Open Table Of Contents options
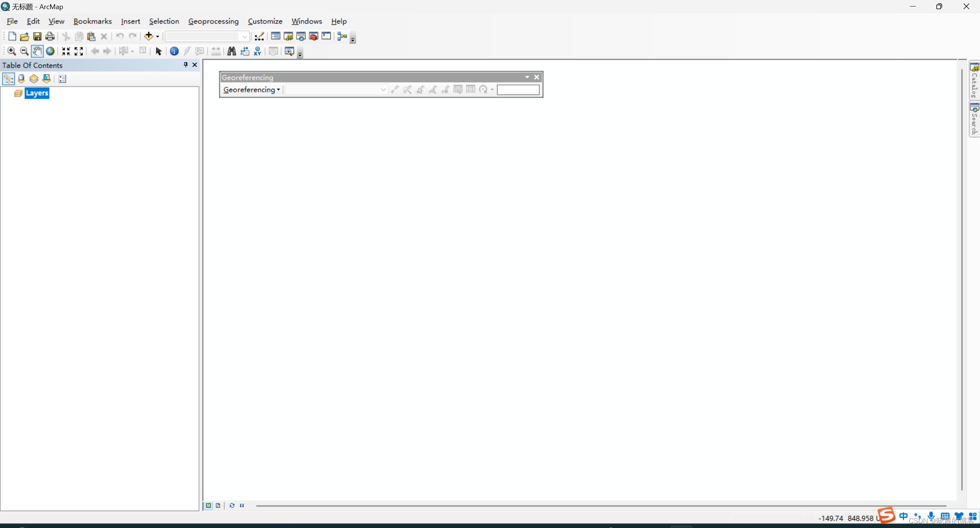 [62, 79]
